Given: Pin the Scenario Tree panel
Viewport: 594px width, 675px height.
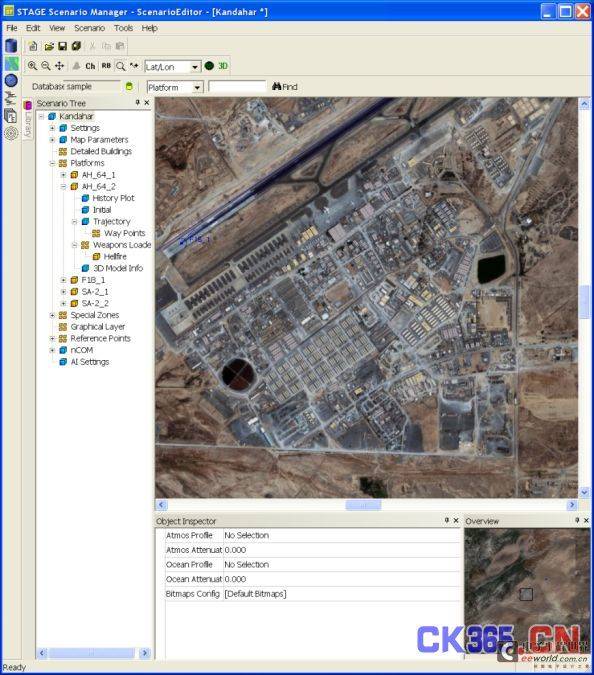Looking at the screenshot, I should [x=137, y=102].
